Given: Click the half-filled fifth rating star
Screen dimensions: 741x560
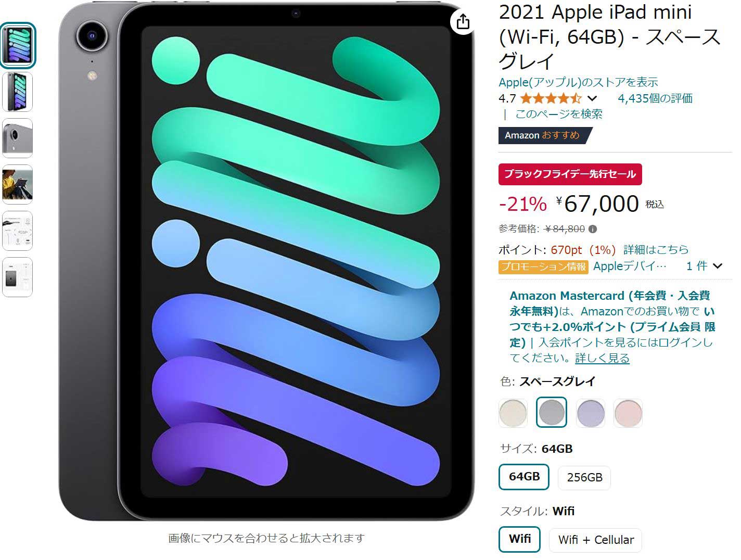Looking at the screenshot, I should [576, 98].
